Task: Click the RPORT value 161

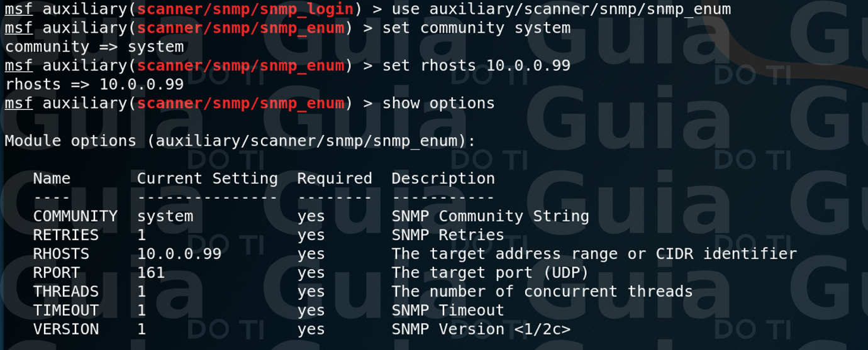Action: pos(151,273)
